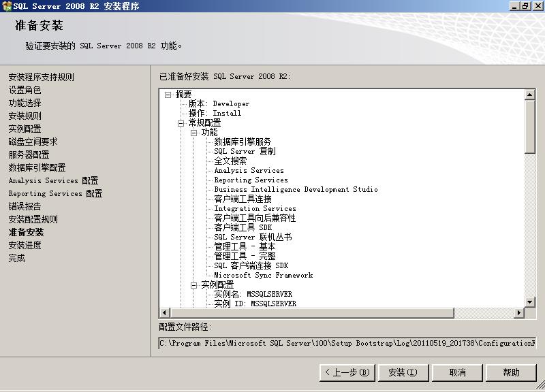The width and height of the screenshot is (545, 392).
Task: Select the 管理工具 - 基本 tree row
Action: (245, 246)
